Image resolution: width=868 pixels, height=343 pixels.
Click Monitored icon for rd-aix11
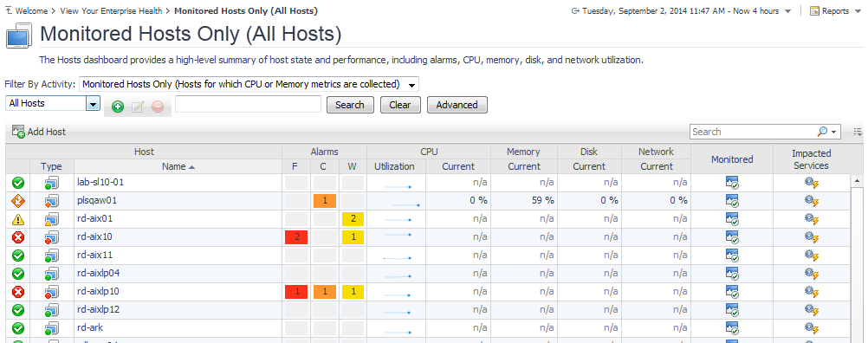click(x=732, y=256)
